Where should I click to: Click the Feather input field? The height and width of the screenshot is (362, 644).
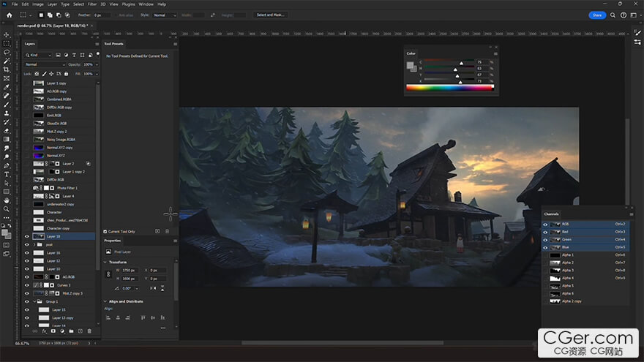pos(102,15)
